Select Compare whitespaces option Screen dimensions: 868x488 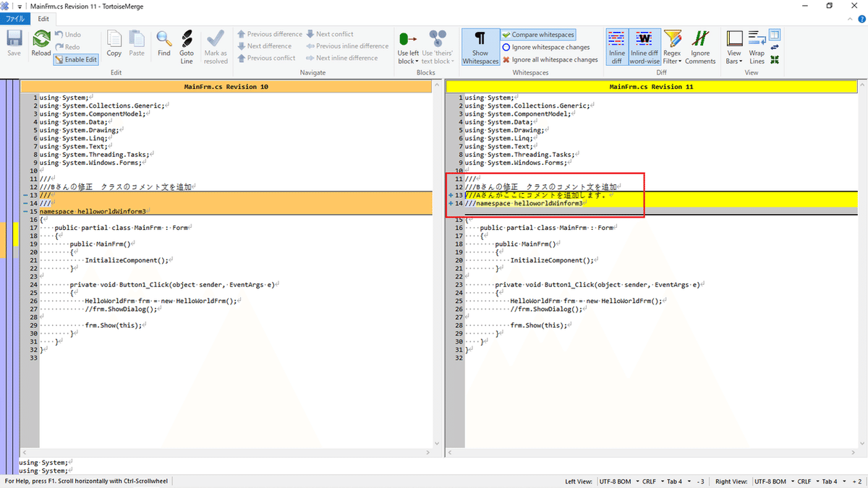pos(539,35)
